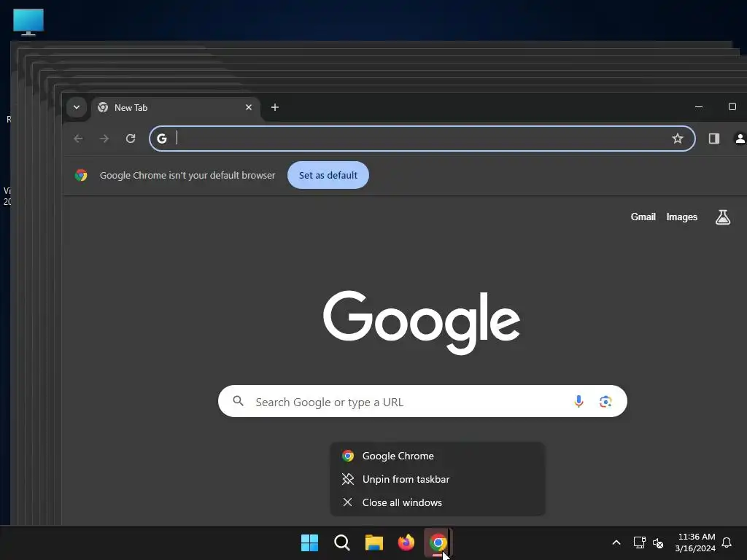This screenshot has width=747, height=560.
Task: Click the Search Google or type a URL box
Action: click(x=422, y=402)
